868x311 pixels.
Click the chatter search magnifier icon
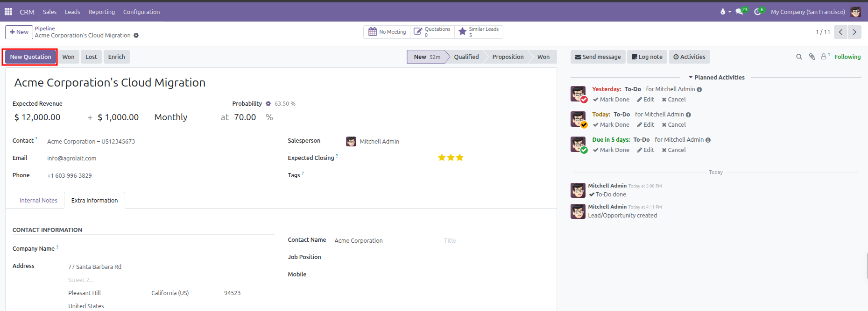pyautogui.click(x=799, y=57)
